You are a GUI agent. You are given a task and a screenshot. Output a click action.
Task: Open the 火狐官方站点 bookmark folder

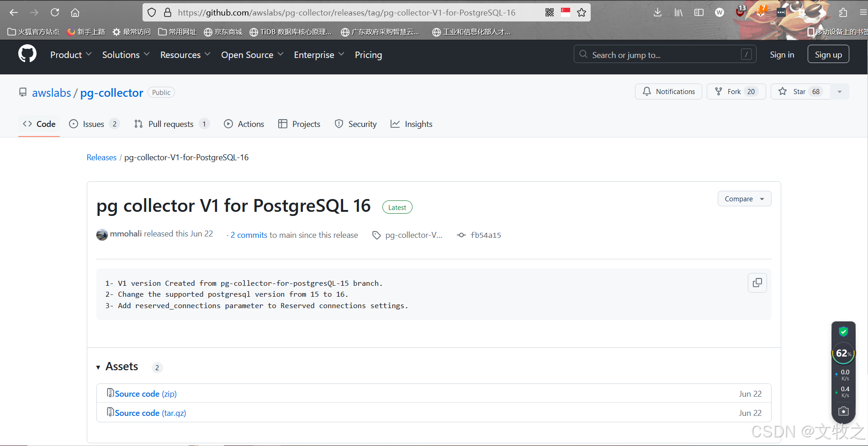(34, 31)
